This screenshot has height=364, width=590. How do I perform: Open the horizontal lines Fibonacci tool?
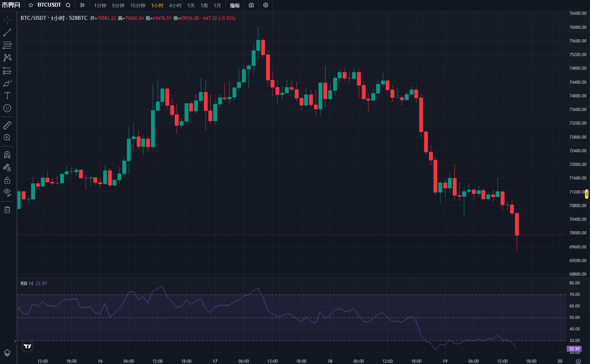[x=7, y=45]
